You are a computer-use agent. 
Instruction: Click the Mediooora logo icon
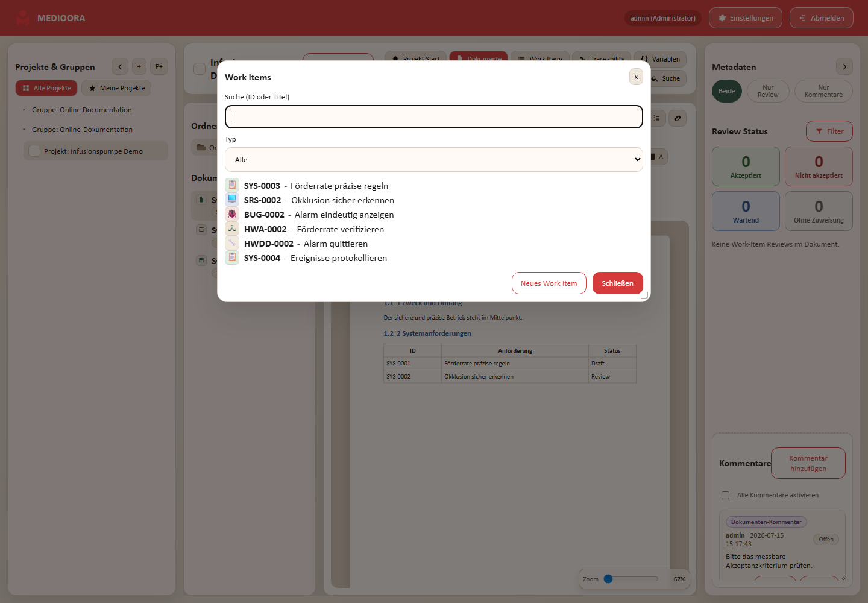[x=23, y=18]
